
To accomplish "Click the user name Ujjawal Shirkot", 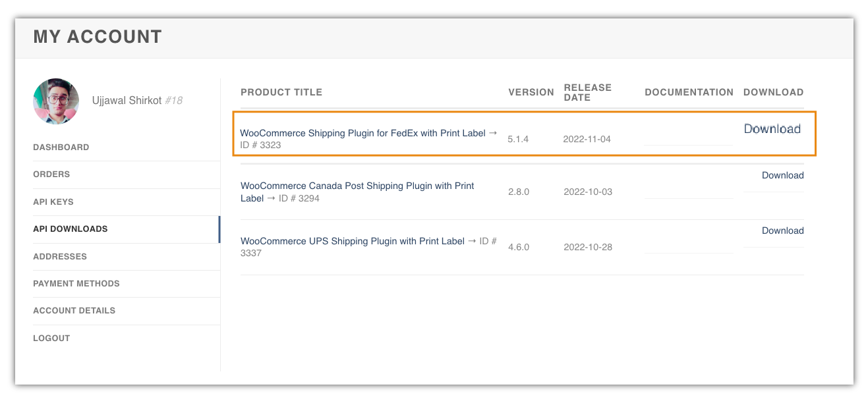I will coord(127,101).
